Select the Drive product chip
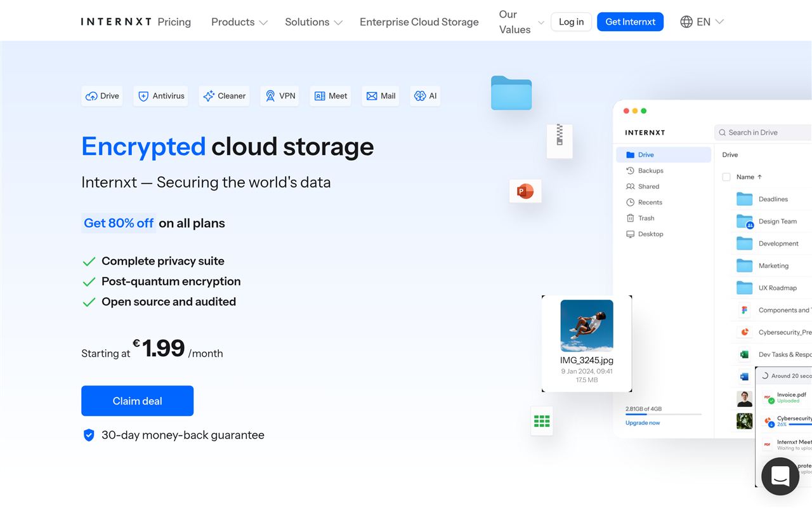 tap(102, 96)
